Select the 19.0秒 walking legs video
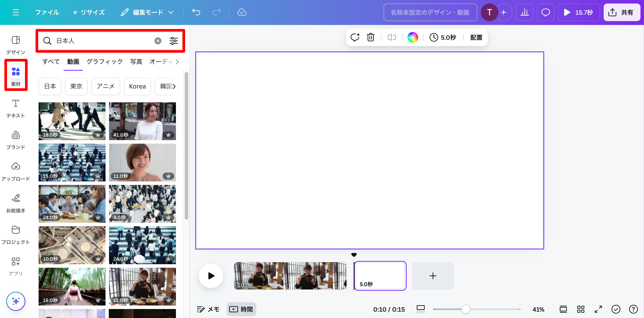The width and height of the screenshot is (644, 318). (x=72, y=121)
